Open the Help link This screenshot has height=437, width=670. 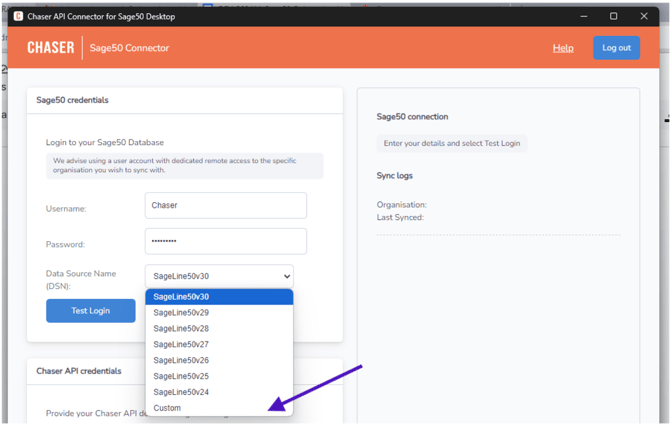pyautogui.click(x=563, y=48)
